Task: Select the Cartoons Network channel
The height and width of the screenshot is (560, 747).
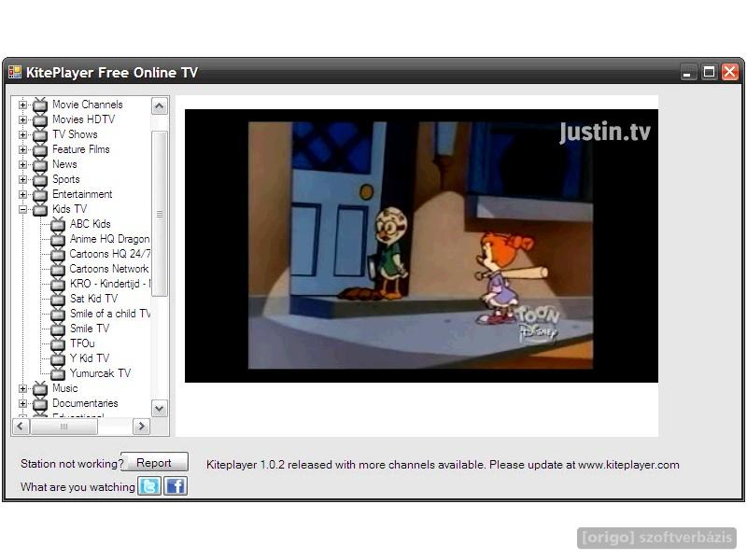Action: coord(109,269)
